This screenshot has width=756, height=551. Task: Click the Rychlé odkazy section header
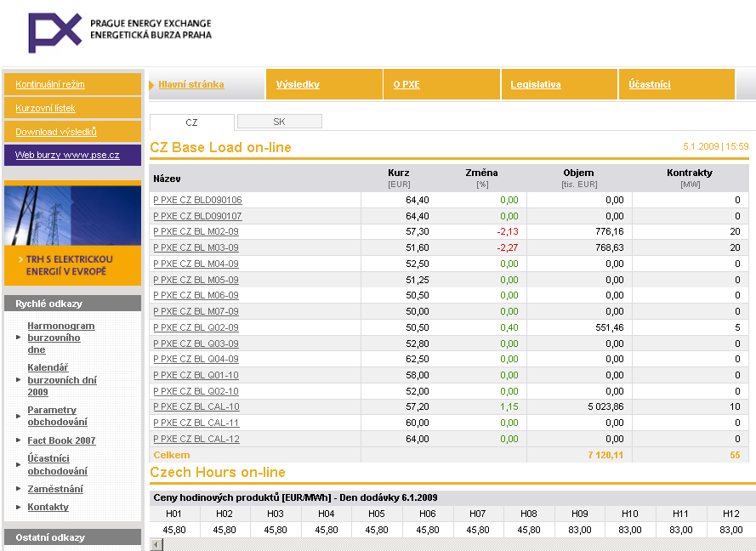click(73, 304)
